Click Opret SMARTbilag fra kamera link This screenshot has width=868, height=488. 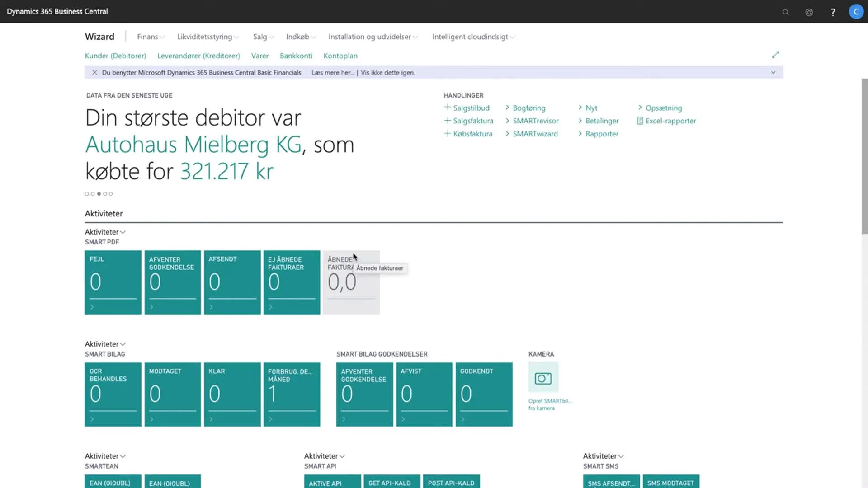pyautogui.click(x=550, y=404)
